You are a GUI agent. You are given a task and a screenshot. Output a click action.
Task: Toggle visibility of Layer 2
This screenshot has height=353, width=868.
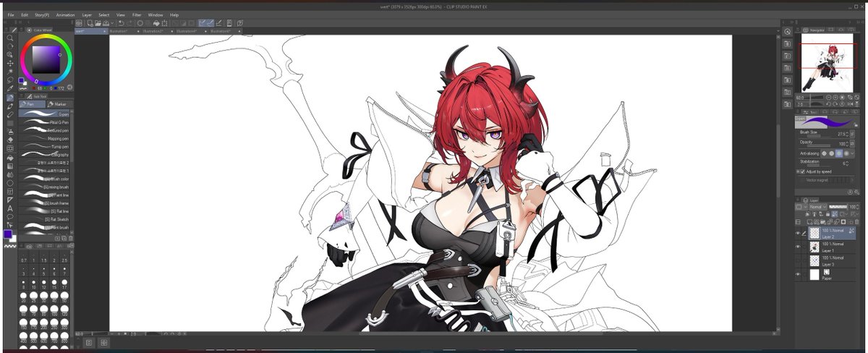[798, 234]
